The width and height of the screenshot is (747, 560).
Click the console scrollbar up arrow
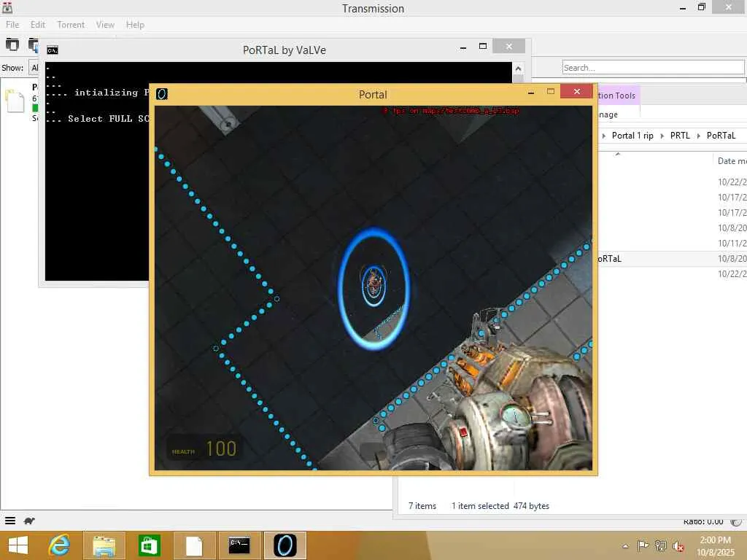(x=518, y=69)
